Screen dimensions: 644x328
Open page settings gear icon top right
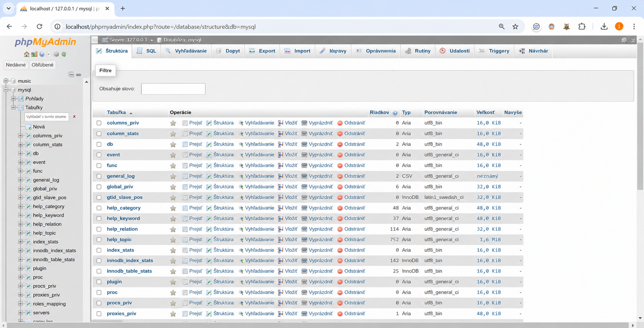pos(624,40)
